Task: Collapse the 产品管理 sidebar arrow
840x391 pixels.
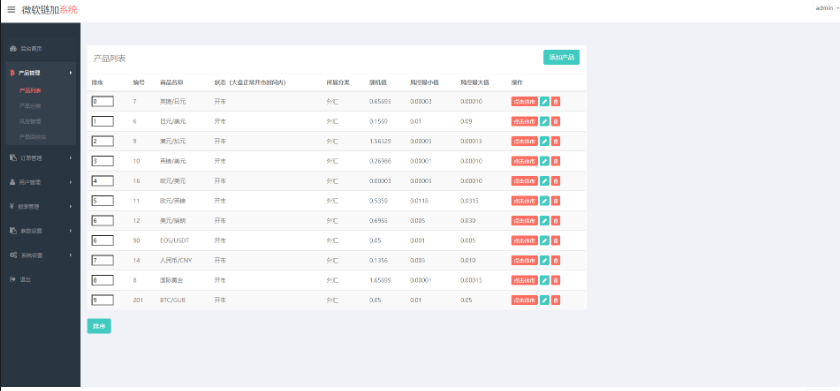Action: [x=71, y=73]
